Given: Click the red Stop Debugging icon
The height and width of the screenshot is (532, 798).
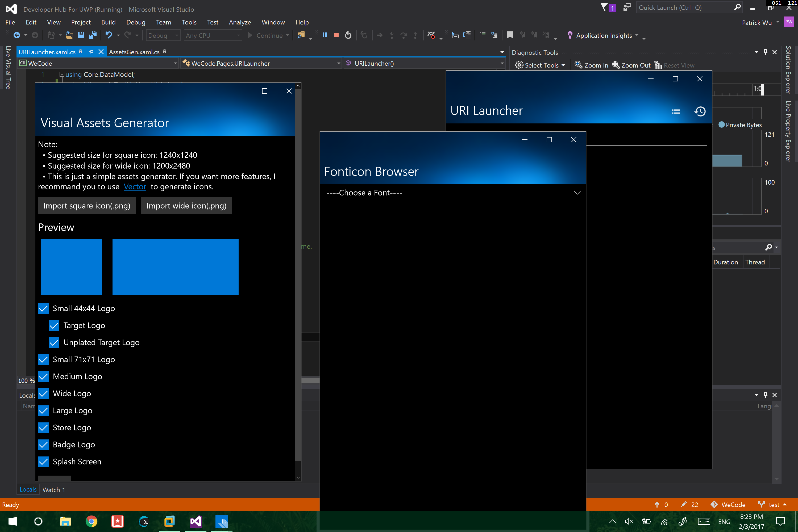Looking at the screenshot, I should 336,35.
